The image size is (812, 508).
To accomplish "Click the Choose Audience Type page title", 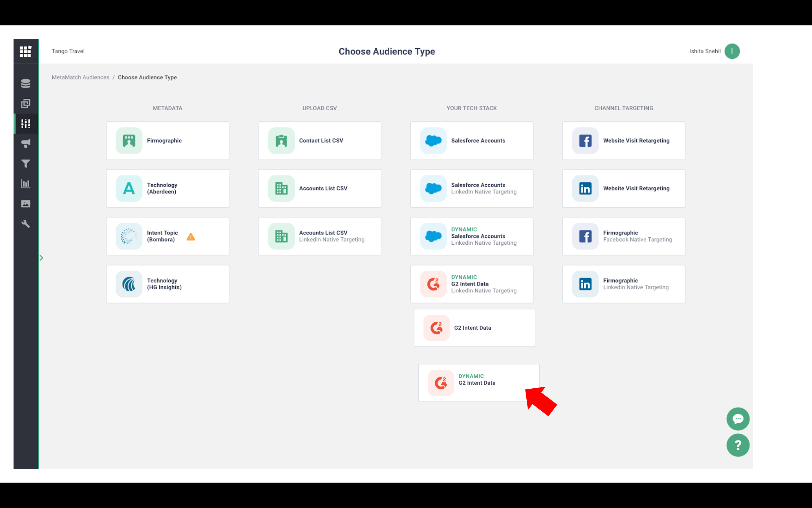I will [387, 51].
